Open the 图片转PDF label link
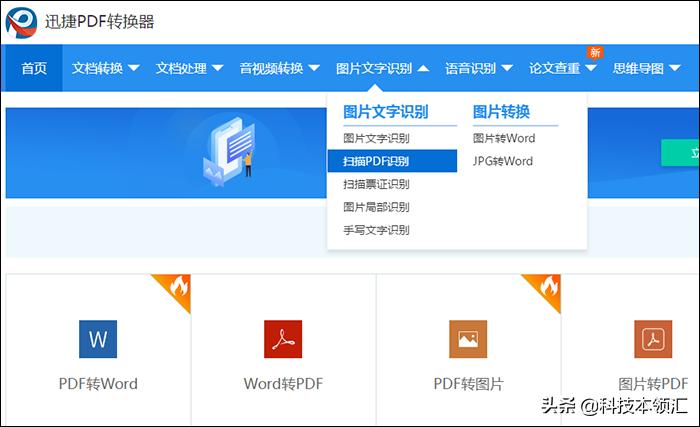Screen dimensions: 700x427 click(653, 384)
